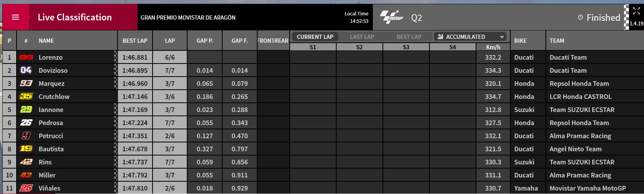
Task: Click Lorenzo's red 99 number badge
Action: click(x=26, y=57)
